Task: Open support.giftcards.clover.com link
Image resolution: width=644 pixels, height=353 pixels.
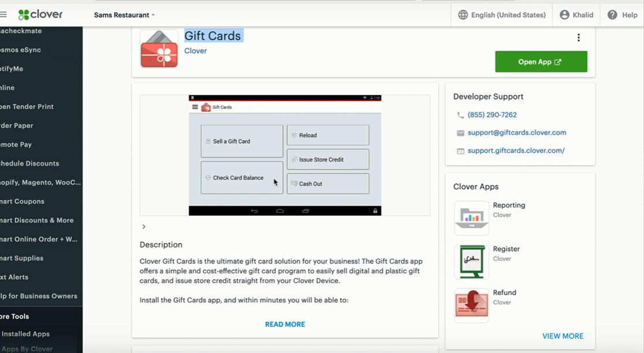Action: [x=516, y=151]
